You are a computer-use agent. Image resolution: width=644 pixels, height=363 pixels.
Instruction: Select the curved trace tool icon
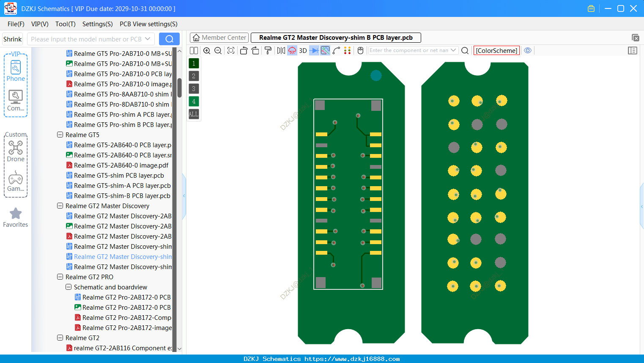336,51
